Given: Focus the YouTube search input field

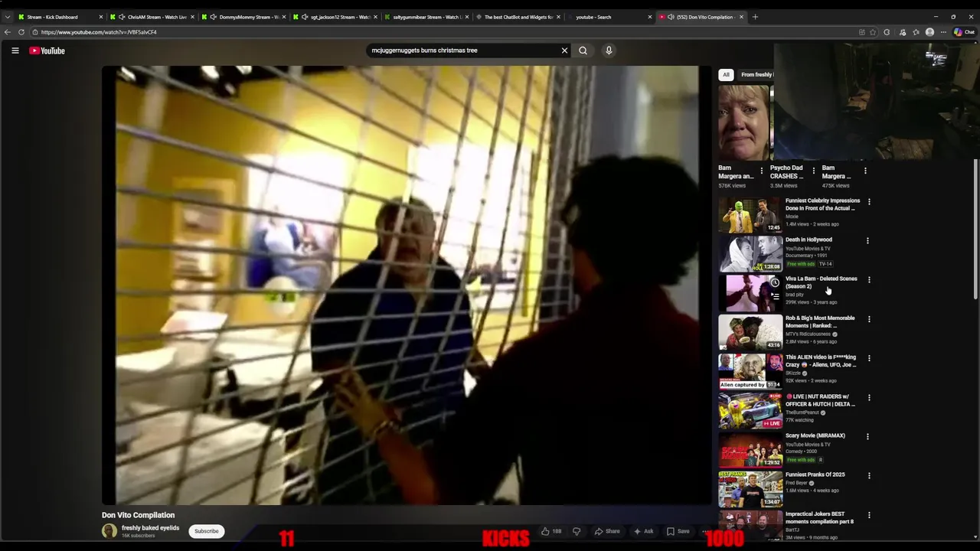Looking at the screenshot, I should (x=463, y=51).
